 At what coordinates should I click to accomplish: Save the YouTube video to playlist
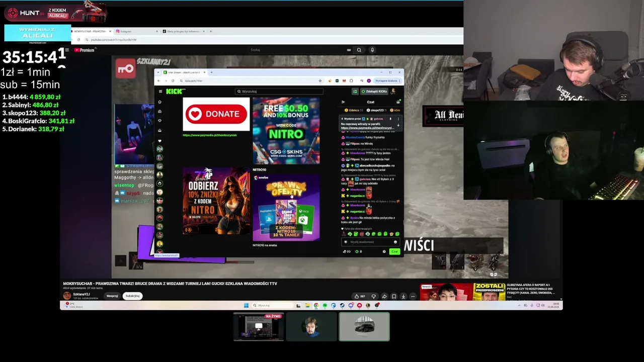click(x=394, y=296)
